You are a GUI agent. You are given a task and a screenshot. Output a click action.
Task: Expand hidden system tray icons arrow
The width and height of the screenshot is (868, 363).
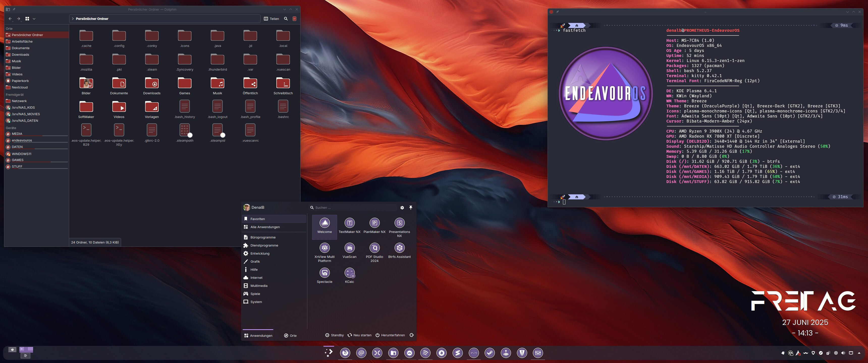pyautogui.click(x=859, y=353)
